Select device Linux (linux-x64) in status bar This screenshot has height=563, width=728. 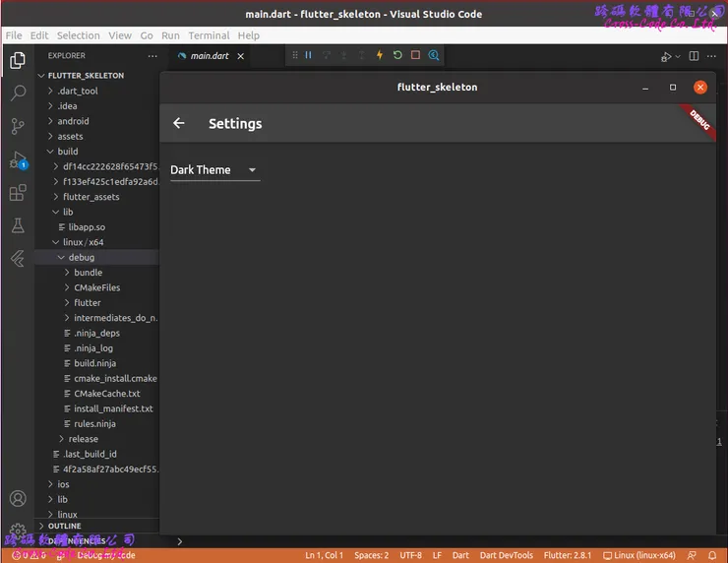pos(639,555)
